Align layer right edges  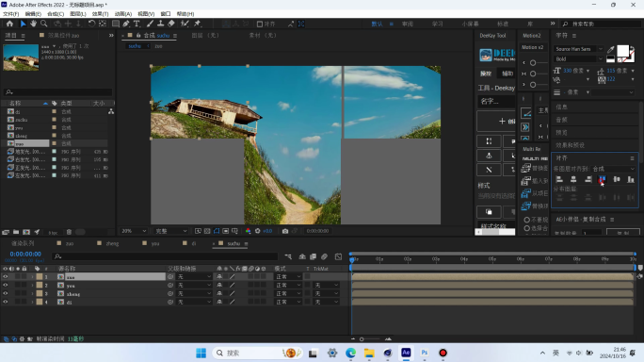coord(588,179)
